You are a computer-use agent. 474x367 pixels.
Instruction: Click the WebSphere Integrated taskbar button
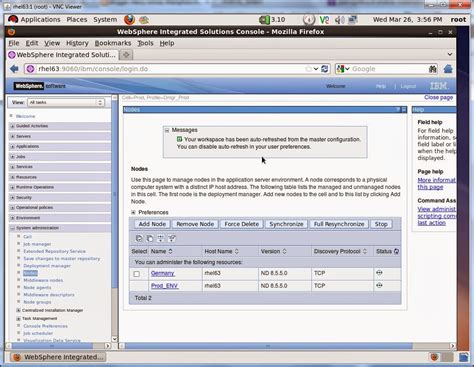58,357
